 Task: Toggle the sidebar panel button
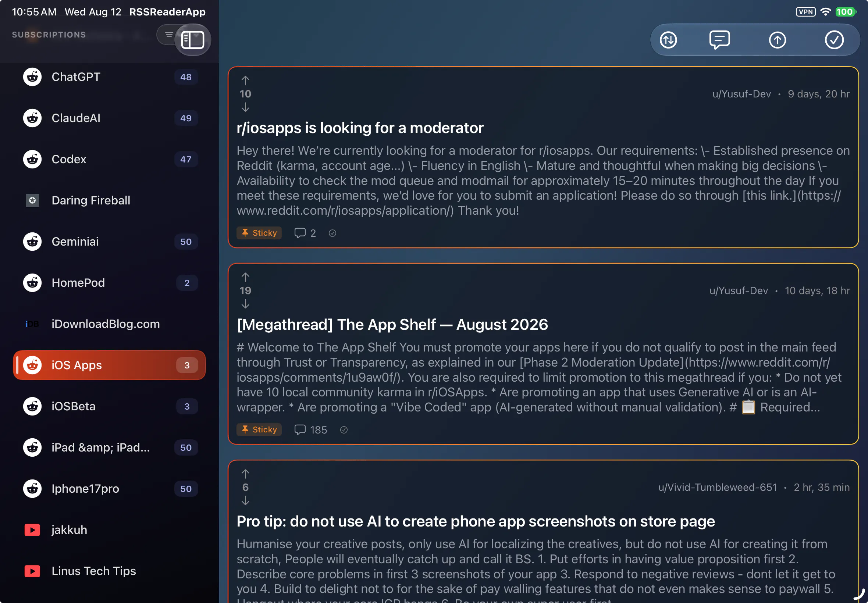(x=193, y=40)
